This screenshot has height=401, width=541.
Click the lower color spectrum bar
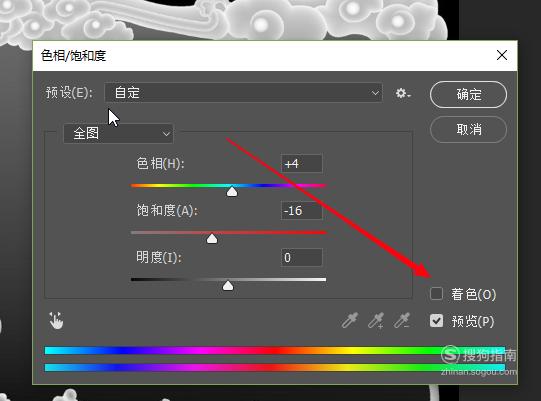(x=275, y=367)
